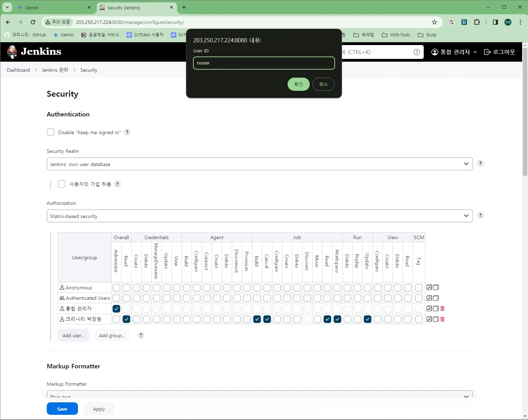This screenshot has height=420, width=528.
Task: Delete the 크리니티 박장원 user row
Action: point(442,319)
